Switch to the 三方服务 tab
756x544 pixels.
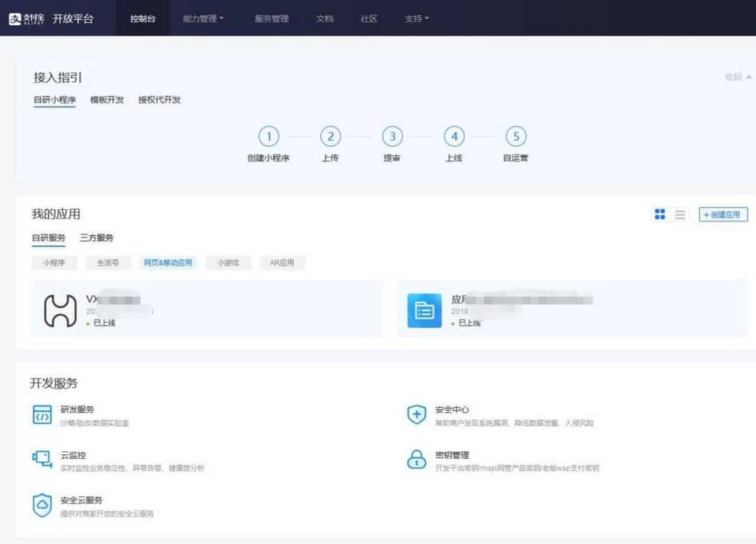[97, 238]
